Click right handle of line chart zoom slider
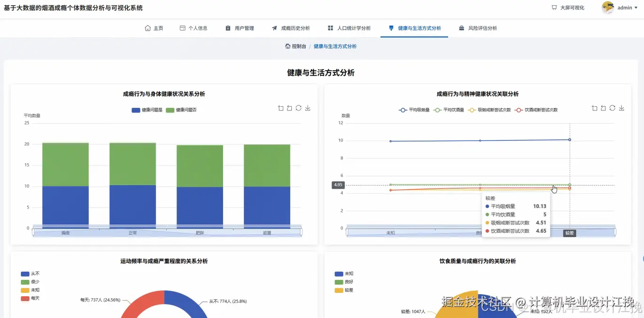644x318 pixels. coord(614,232)
